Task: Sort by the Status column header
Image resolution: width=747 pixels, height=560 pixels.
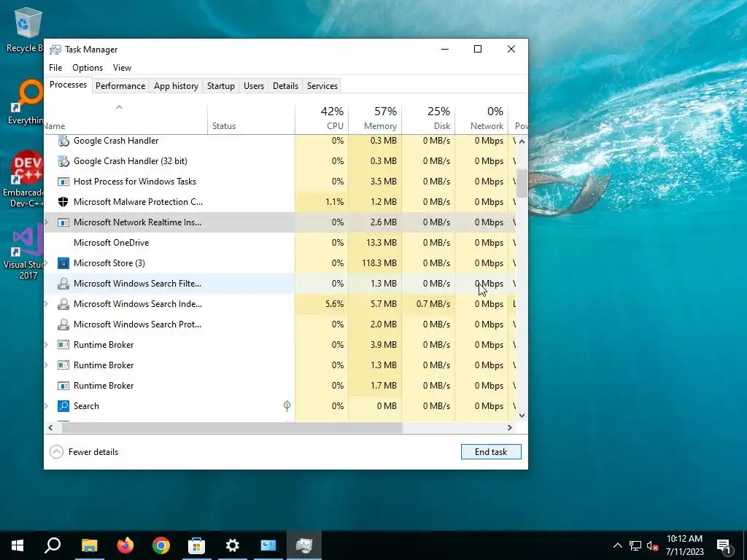Action: pos(251,118)
